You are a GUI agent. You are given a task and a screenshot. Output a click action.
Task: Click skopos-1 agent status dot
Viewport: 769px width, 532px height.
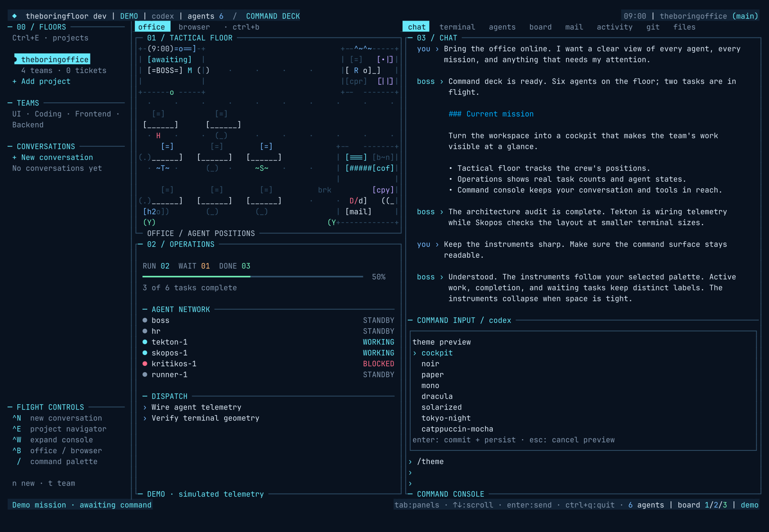coord(145,353)
